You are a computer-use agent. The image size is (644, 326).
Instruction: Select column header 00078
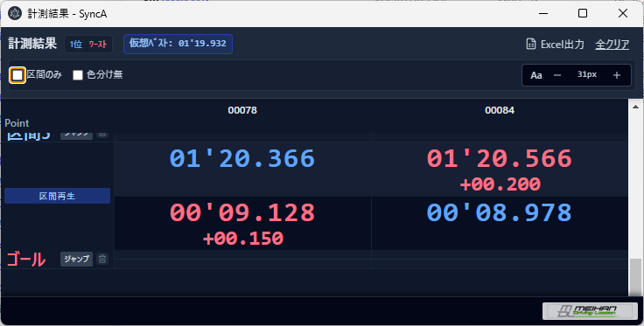pos(242,110)
